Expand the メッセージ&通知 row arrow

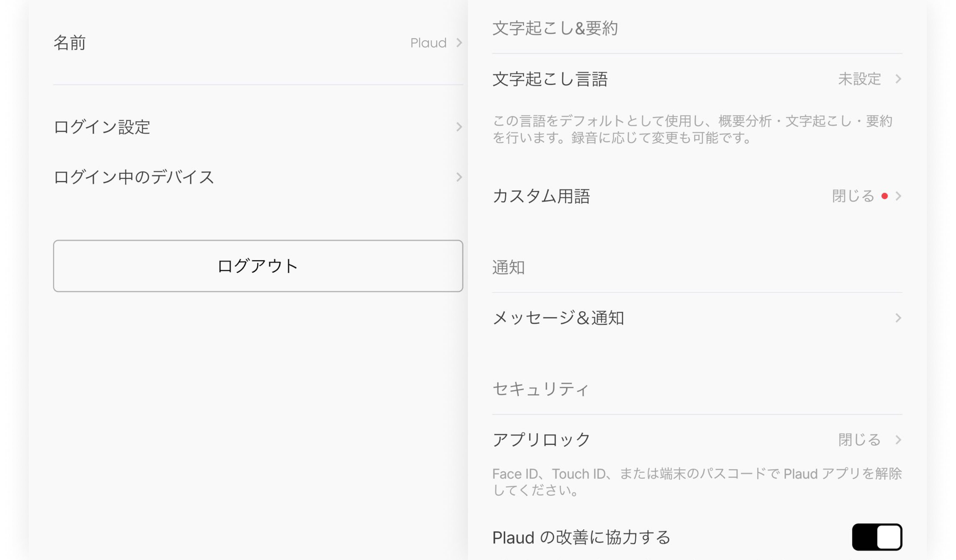click(898, 318)
